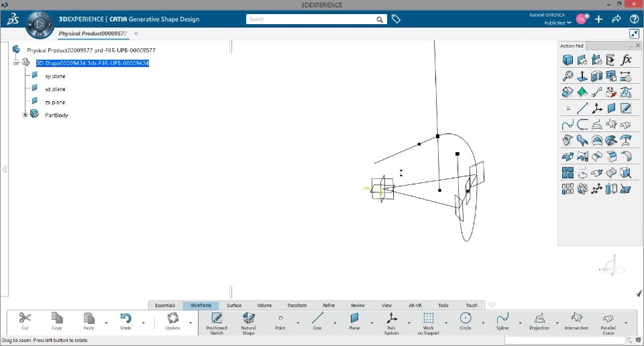Image resolution: width=644 pixels, height=346 pixels.
Task: Click the magnifier icon in Action Pad
Action: coord(568,76)
